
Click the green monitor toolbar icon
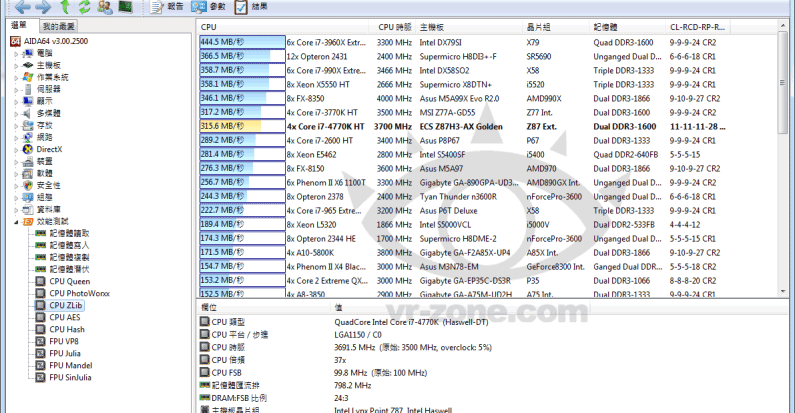tap(125, 7)
